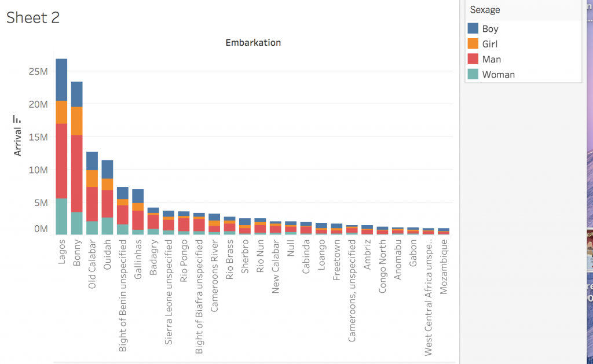593x364 pixels.
Task: Click the blue Boy color swatch
Action: tap(473, 28)
